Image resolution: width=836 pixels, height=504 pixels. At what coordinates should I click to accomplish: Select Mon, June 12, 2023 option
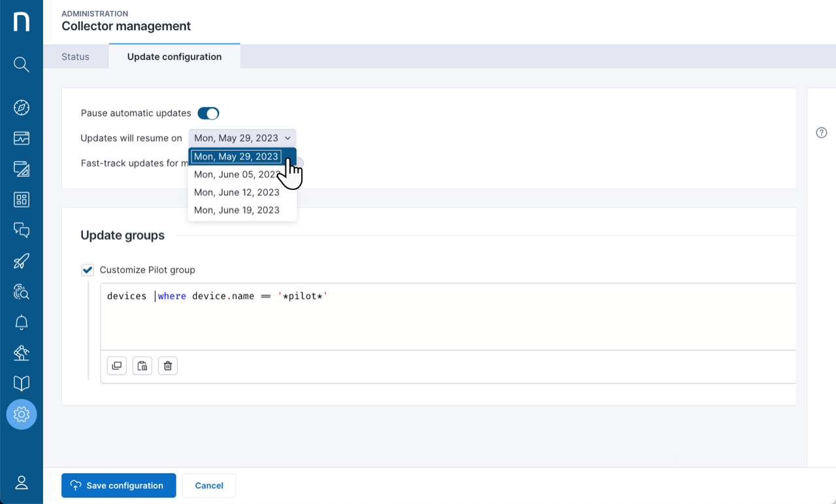pos(236,193)
